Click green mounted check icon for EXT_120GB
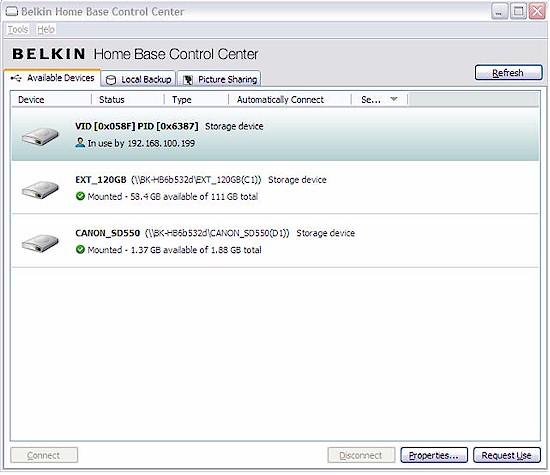Image resolution: width=550 pixels, height=475 pixels. tap(80, 196)
